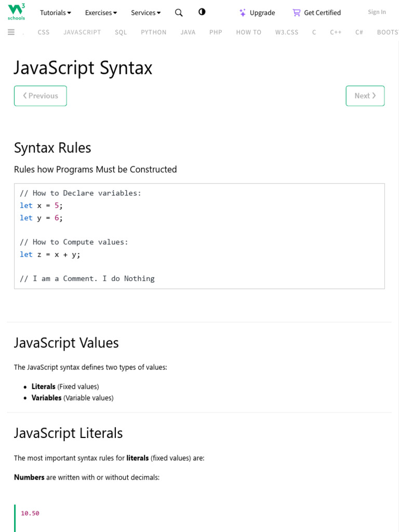Click the Syntax Rules code example box
399x532 pixels.
pyautogui.click(x=199, y=236)
